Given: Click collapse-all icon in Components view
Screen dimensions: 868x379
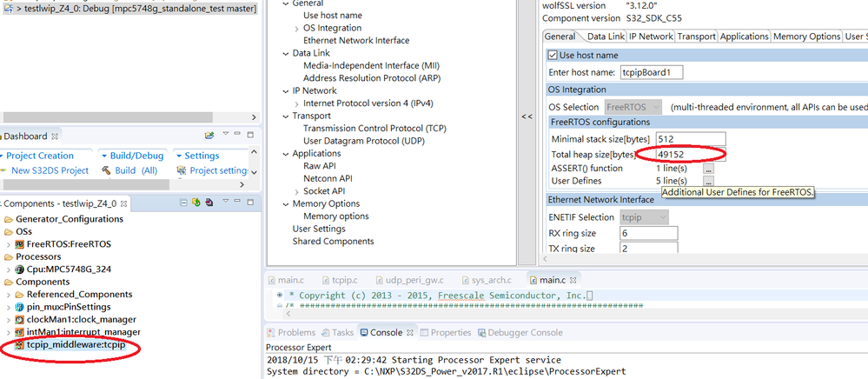Looking at the screenshot, I should pos(184,203).
